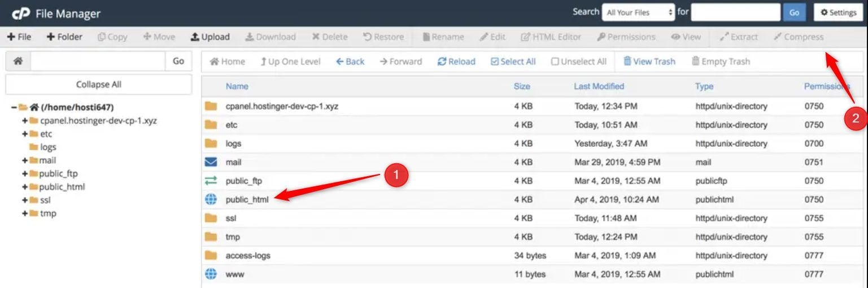This screenshot has height=288, width=868.
Task: Select the mail file name in list
Action: [x=233, y=162]
